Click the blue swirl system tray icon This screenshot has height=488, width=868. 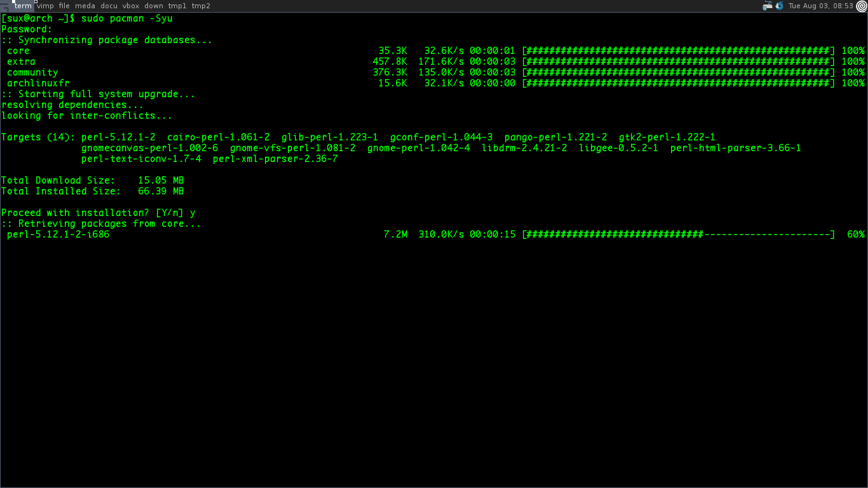tap(779, 6)
